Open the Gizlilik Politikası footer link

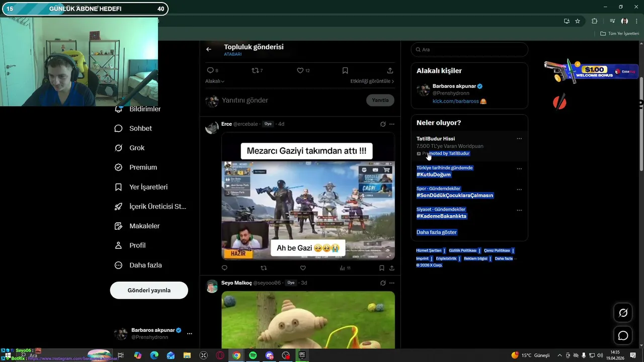(462, 250)
